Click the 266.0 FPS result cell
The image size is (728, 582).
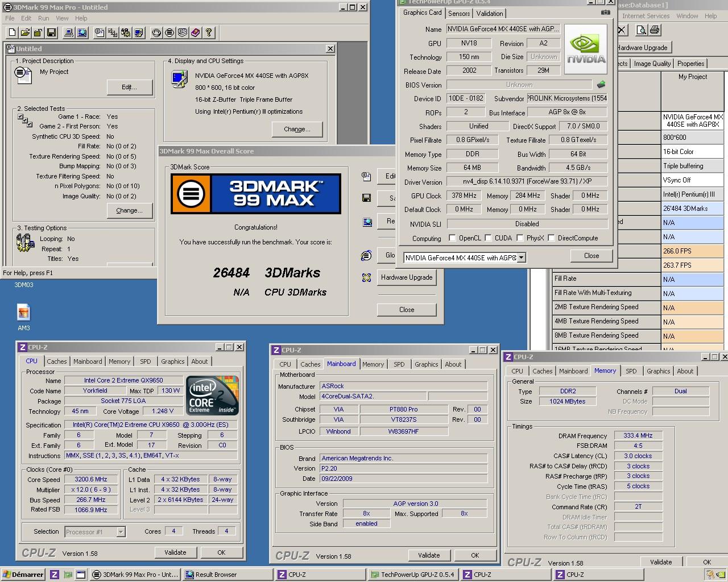[x=692, y=251]
